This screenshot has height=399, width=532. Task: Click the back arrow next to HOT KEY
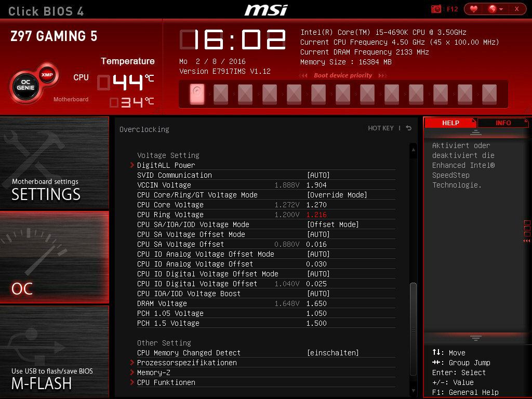click(408, 128)
